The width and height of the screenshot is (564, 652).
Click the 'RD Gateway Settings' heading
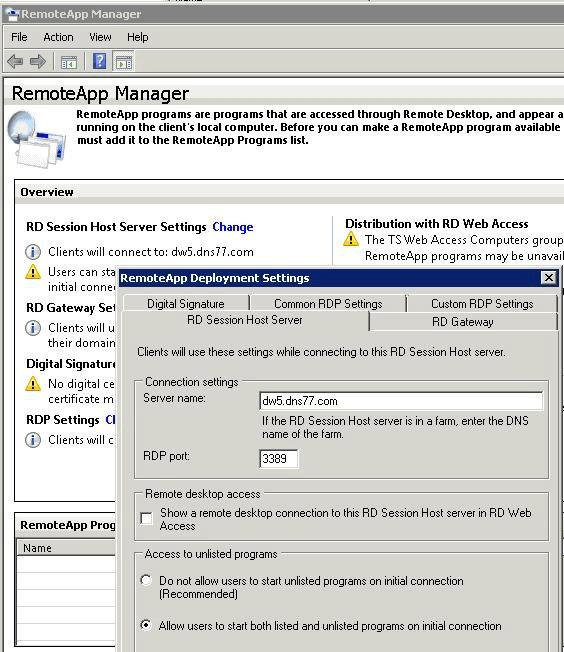point(71,308)
